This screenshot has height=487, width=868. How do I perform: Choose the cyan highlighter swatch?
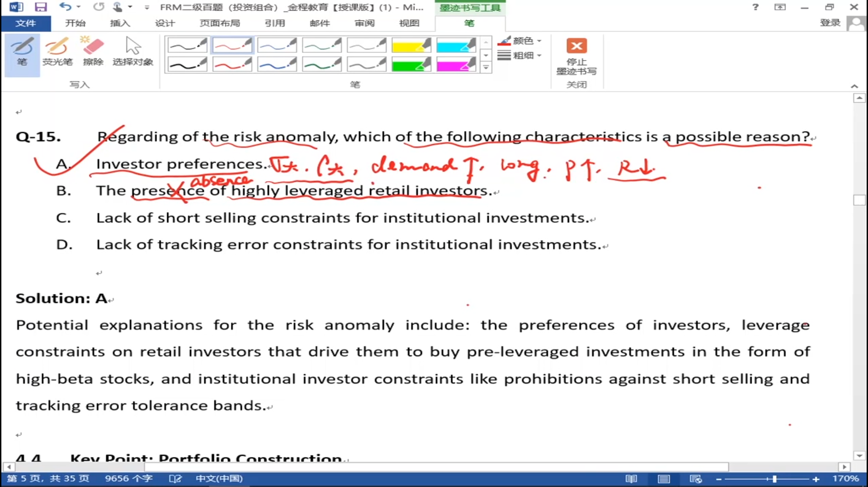pyautogui.click(x=456, y=45)
